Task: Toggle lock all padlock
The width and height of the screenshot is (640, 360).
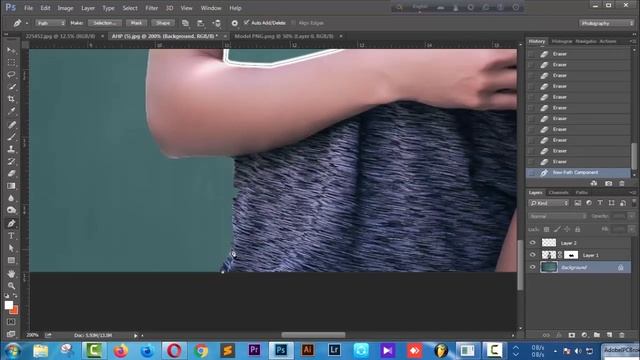Action: click(577, 229)
